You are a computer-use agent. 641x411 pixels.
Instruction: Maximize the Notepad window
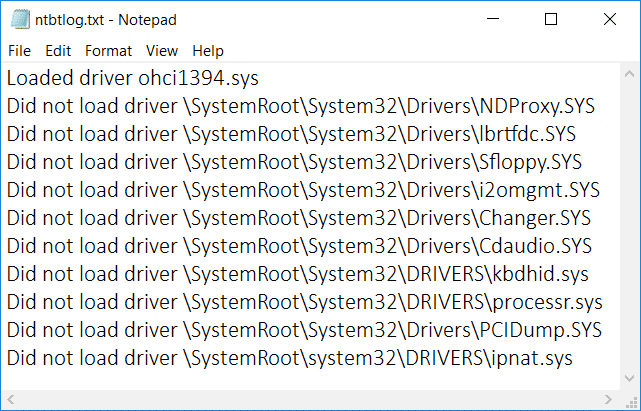(551, 19)
